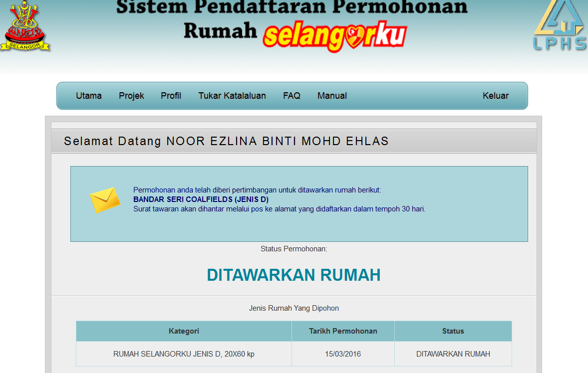This screenshot has height=373, width=588.
Task: Log out using Keluar
Action: click(x=495, y=96)
